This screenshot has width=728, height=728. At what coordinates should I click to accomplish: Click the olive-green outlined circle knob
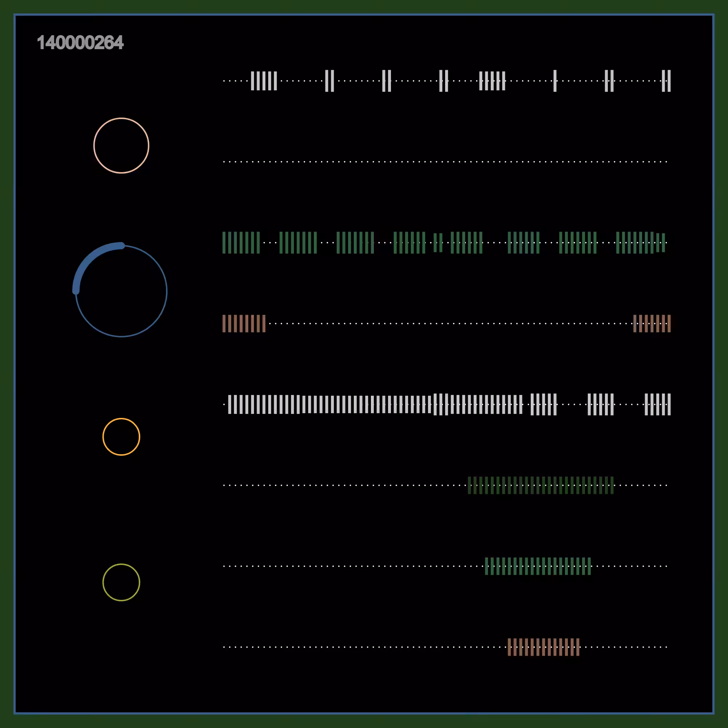point(121,582)
